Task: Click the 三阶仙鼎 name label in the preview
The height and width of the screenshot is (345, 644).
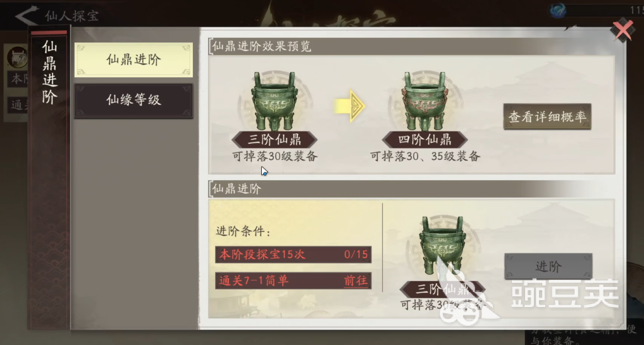Action: [275, 140]
